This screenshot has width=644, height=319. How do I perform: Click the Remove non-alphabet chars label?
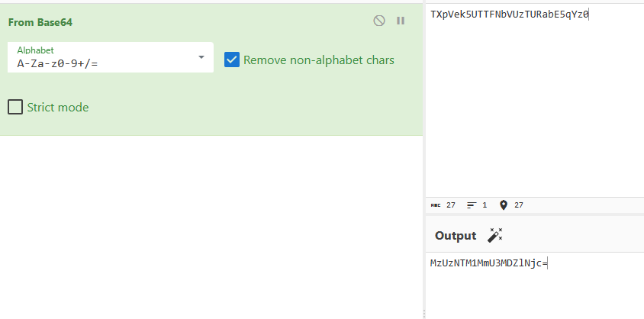pos(319,60)
